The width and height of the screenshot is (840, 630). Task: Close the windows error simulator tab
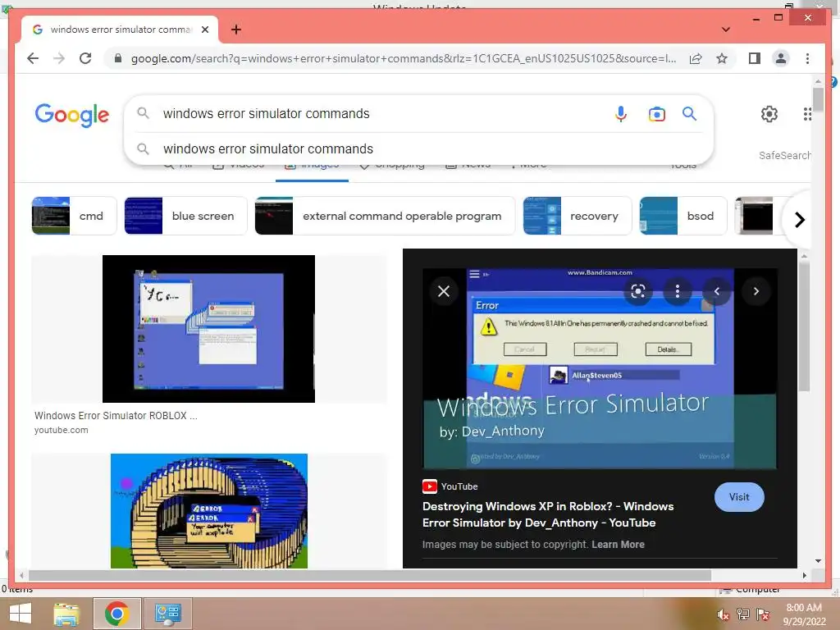click(x=204, y=30)
